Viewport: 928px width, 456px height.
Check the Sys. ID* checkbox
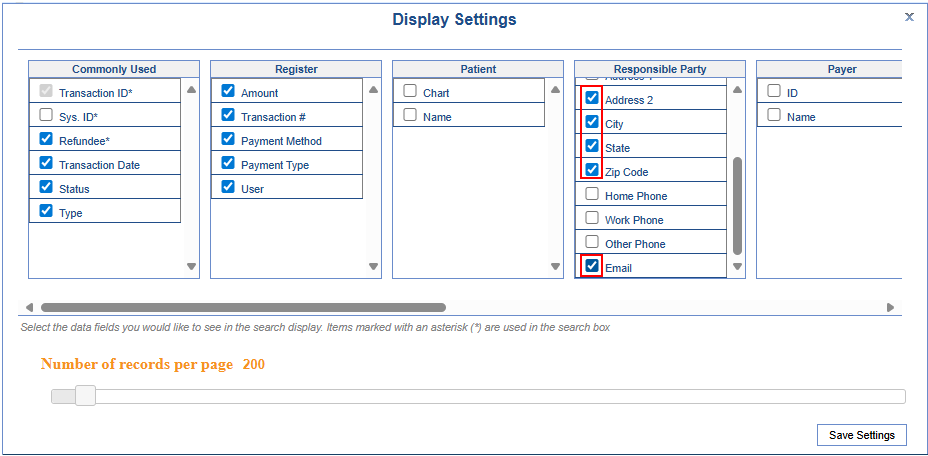(46, 115)
